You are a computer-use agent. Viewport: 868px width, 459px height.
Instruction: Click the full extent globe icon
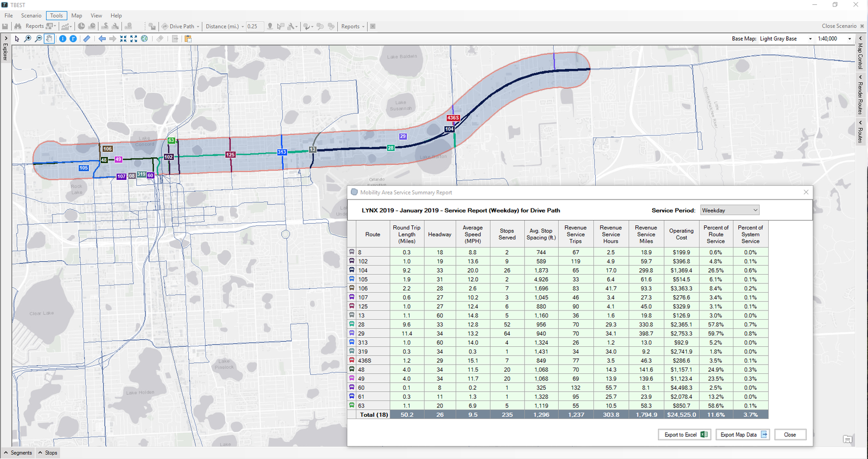click(x=144, y=38)
